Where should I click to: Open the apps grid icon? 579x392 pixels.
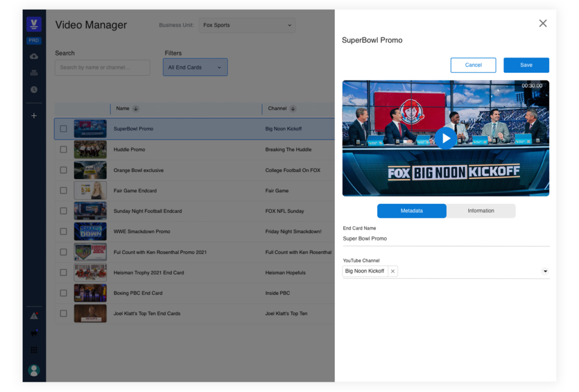[x=34, y=350]
